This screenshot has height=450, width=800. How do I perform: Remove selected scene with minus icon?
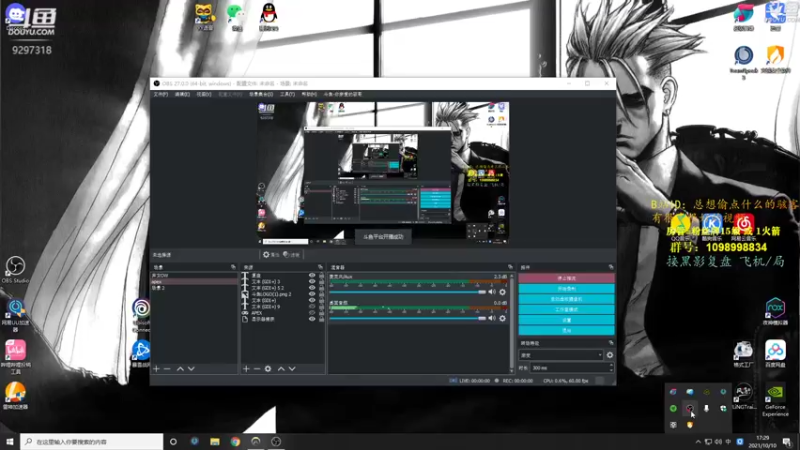pos(167,368)
